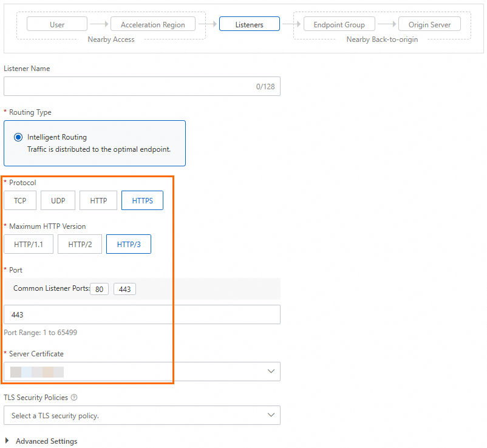Go to the Origin Server step
The width and height of the screenshot is (487, 448).
point(429,24)
